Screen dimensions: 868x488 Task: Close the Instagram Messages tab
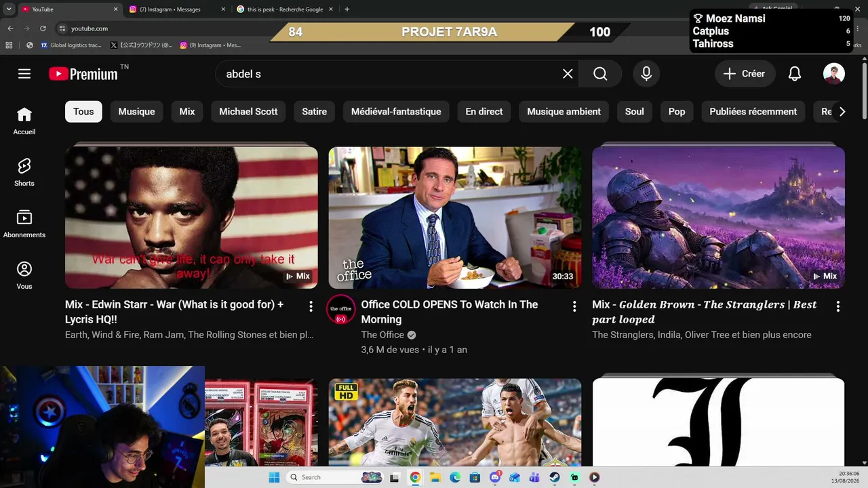click(223, 9)
